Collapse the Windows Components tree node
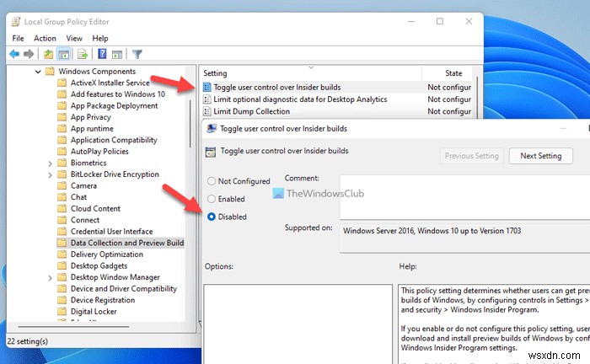This screenshot has width=590, height=364. (38, 72)
